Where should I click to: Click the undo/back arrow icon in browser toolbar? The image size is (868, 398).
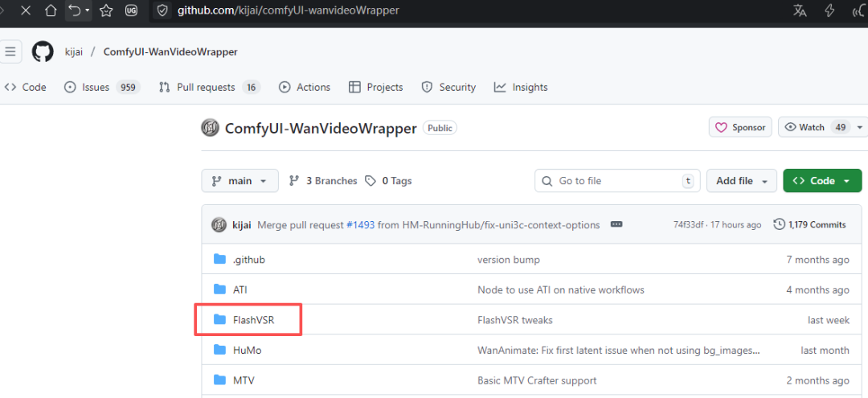pyautogui.click(x=74, y=10)
